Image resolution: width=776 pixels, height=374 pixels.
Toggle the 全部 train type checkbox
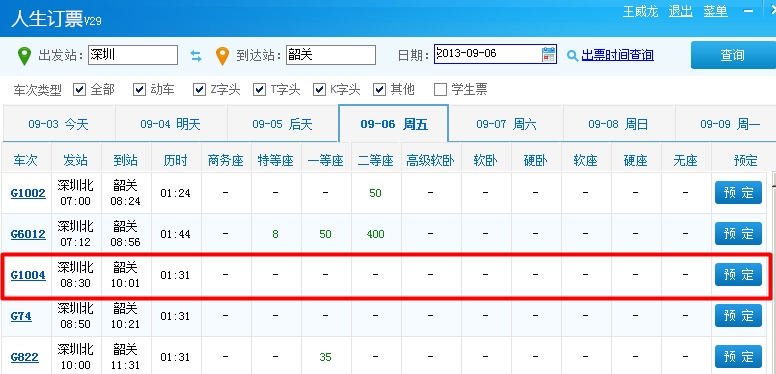[79, 90]
